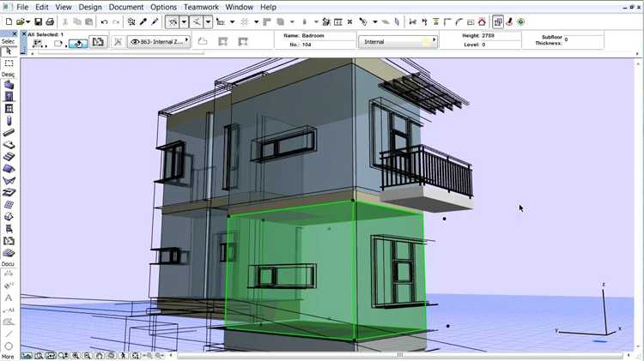Select the Stair tool

[9, 156]
